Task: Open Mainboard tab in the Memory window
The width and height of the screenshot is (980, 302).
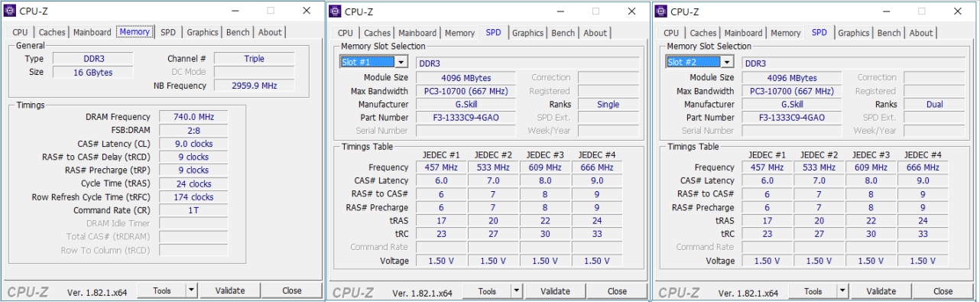Action: pyautogui.click(x=92, y=32)
